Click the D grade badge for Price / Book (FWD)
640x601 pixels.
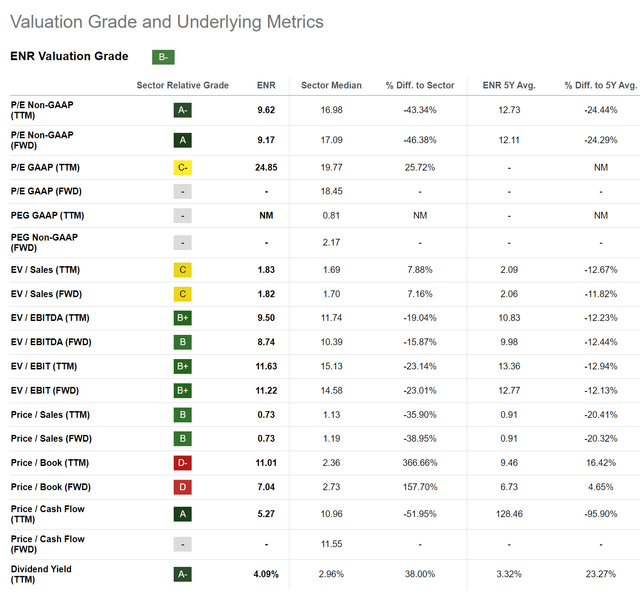pyautogui.click(x=182, y=487)
